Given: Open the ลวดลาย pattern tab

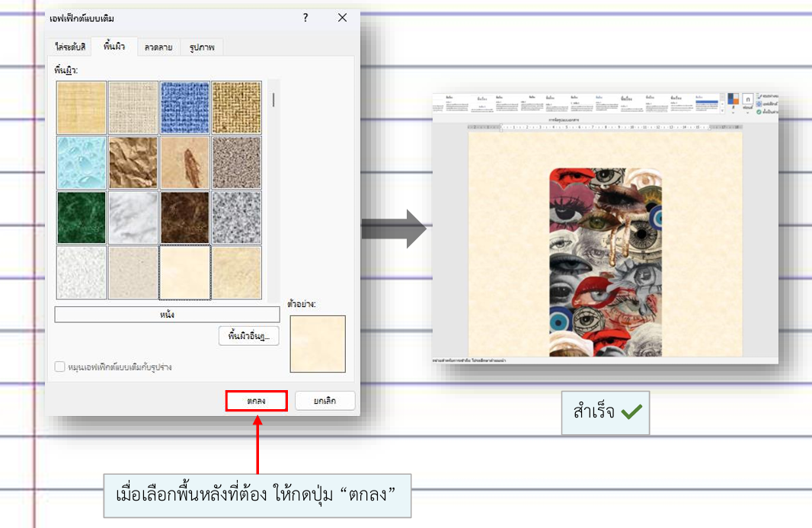Looking at the screenshot, I should click(158, 47).
